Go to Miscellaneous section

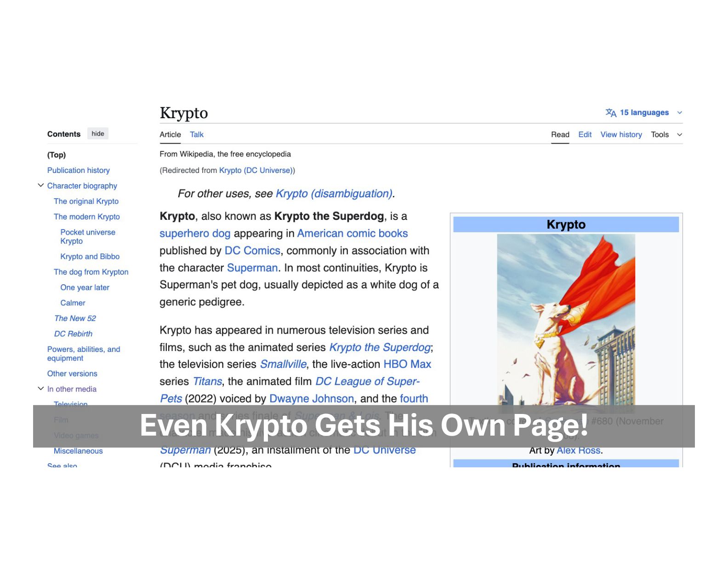(78, 451)
